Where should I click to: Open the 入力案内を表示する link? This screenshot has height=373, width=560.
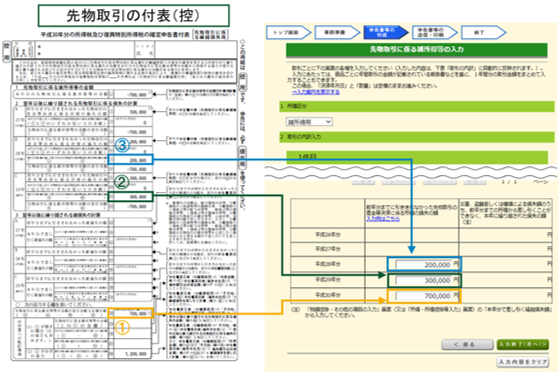pyautogui.click(x=315, y=92)
